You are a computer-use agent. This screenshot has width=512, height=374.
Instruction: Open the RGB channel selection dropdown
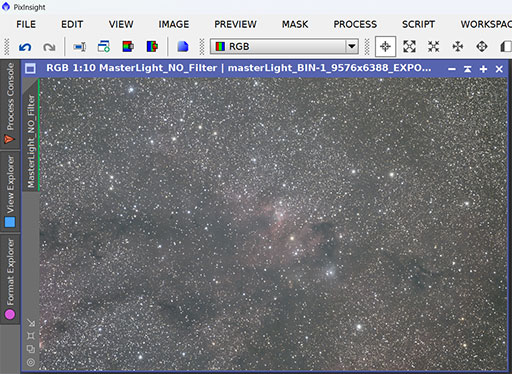[284, 46]
